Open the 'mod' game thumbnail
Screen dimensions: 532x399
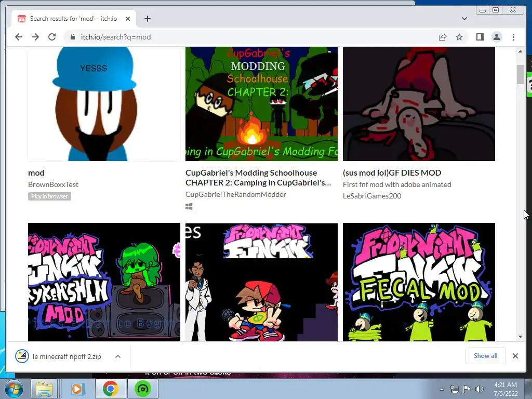click(x=104, y=104)
